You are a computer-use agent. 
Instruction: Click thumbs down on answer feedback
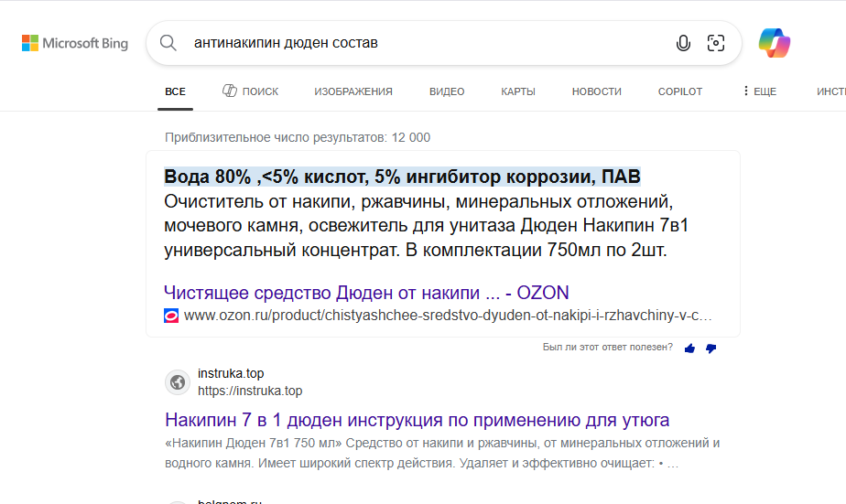click(710, 349)
